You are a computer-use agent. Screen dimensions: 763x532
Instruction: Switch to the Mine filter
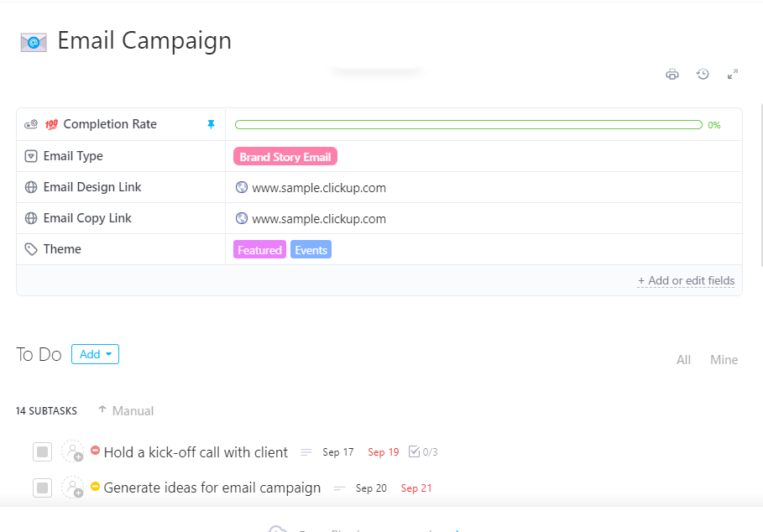click(724, 359)
